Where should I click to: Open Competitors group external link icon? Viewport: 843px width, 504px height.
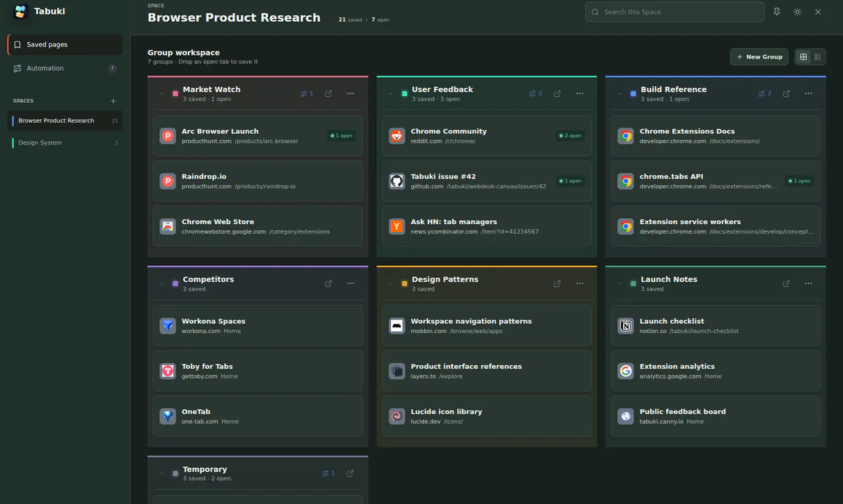(x=329, y=283)
